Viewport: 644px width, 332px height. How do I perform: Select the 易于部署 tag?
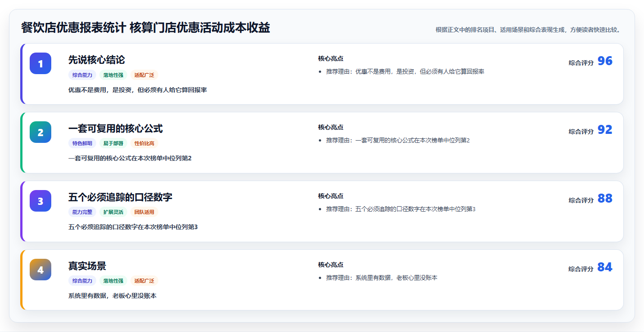[113, 144]
